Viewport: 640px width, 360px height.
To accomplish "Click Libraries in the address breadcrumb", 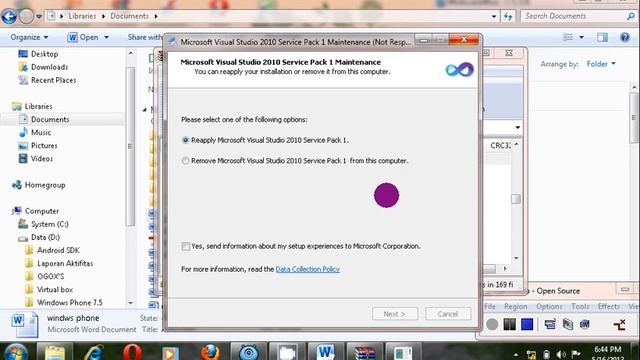I will 82,16.
